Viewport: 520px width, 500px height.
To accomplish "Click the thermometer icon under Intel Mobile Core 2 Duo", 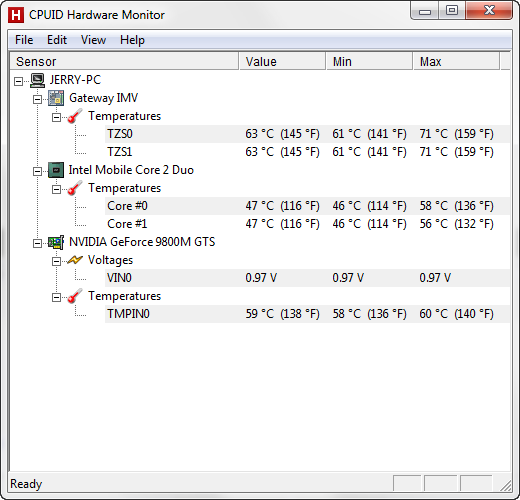I will [75, 188].
